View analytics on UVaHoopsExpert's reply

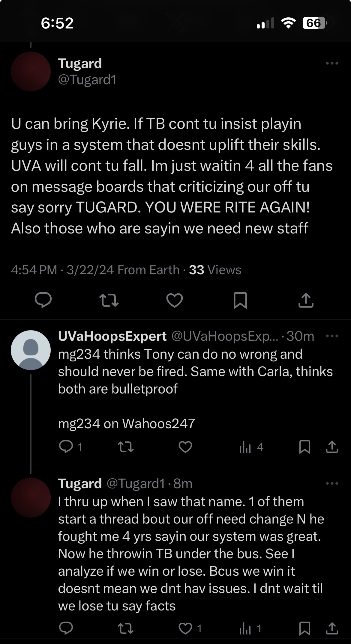pos(245,447)
